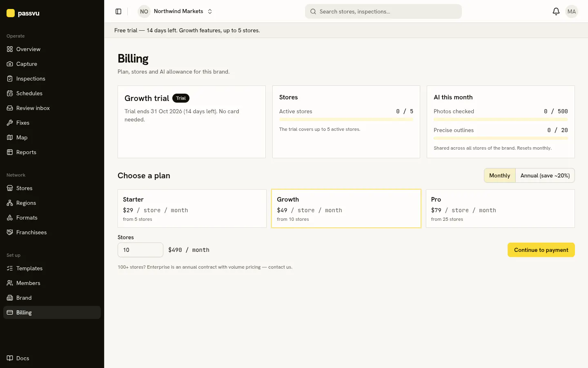Select the Growth plan card
588x368 pixels.
tap(346, 209)
